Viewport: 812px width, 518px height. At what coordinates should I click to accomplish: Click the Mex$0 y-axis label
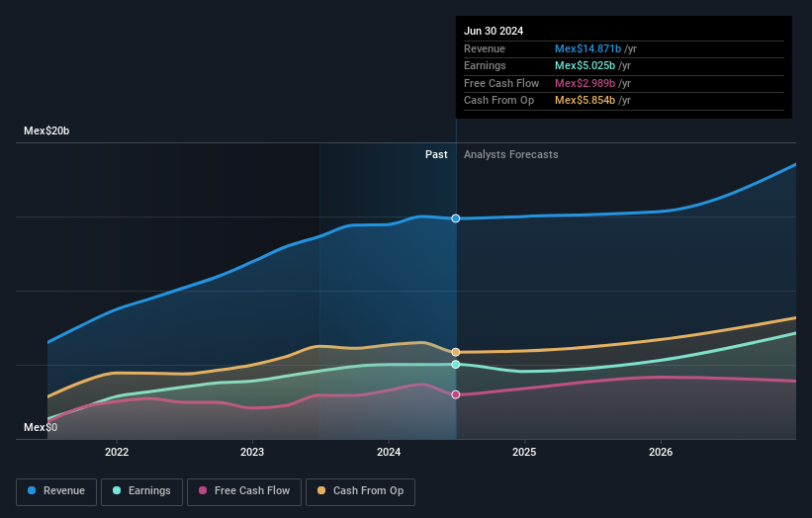point(41,427)
